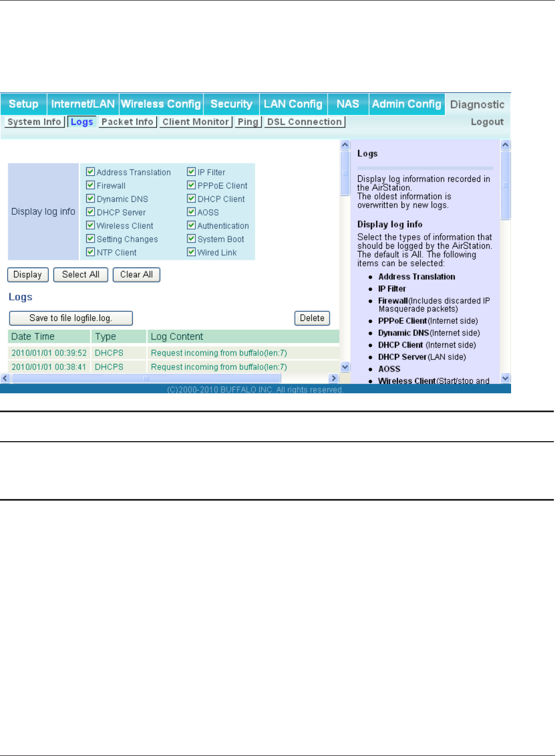The width and height of the screenshot is (555, 756).
Task: Click the logs pane vertical scrollbar thumb
Action: click(345, 172)
